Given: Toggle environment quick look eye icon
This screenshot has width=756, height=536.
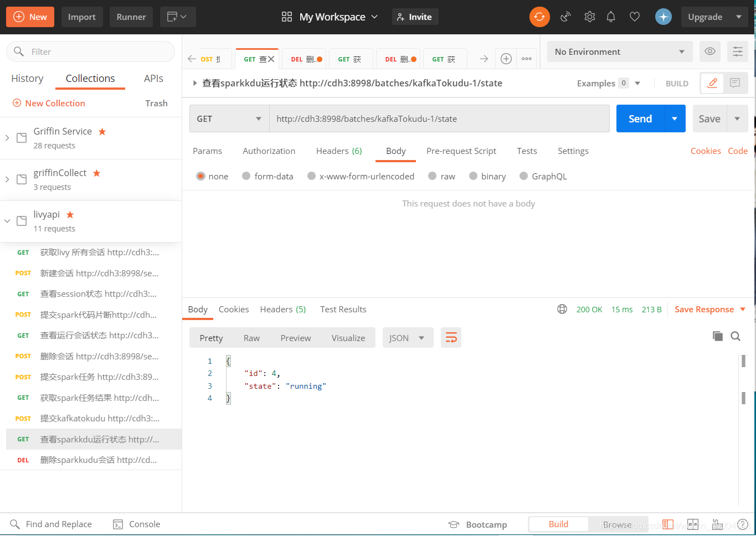Looking at the screenshot, I should click(710, 51).
